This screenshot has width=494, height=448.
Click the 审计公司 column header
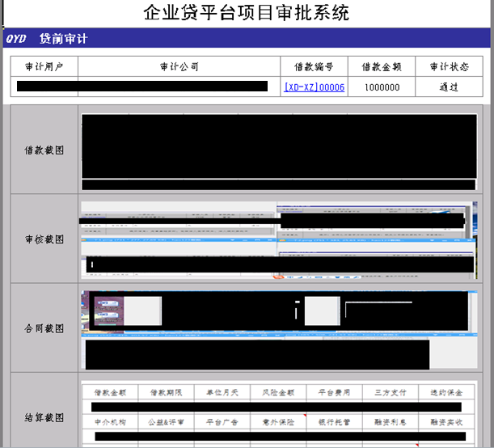tap(179, 66)
